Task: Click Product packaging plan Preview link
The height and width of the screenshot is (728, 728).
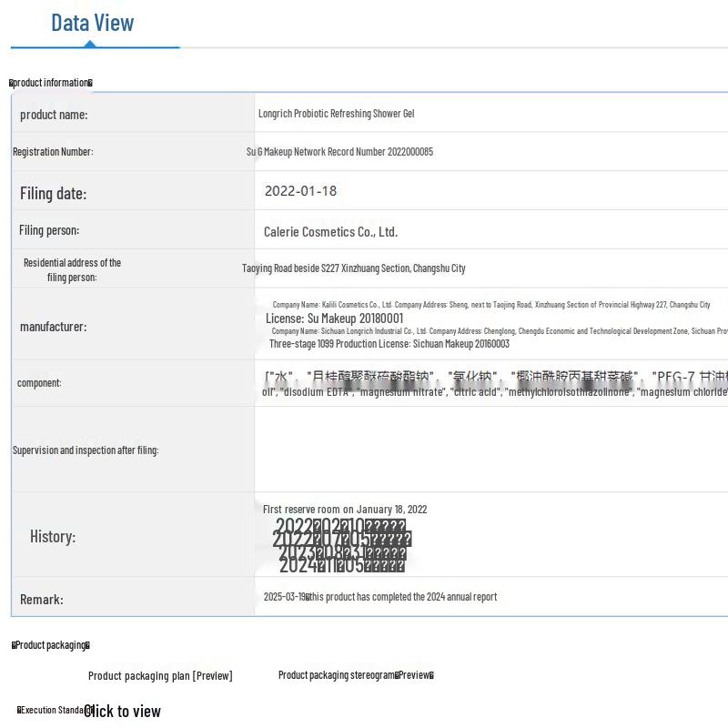Action: [160, 675]
